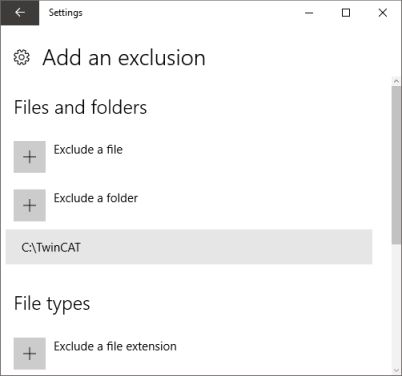Click the plus button for Exclude a folder
Viewport: 402px width, 376px height.
pyautogui.click(x=30, y=205)
